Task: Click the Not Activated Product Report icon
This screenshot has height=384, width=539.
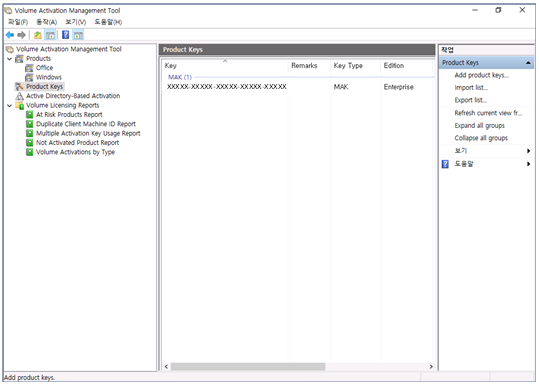Action: click(30, 142)
